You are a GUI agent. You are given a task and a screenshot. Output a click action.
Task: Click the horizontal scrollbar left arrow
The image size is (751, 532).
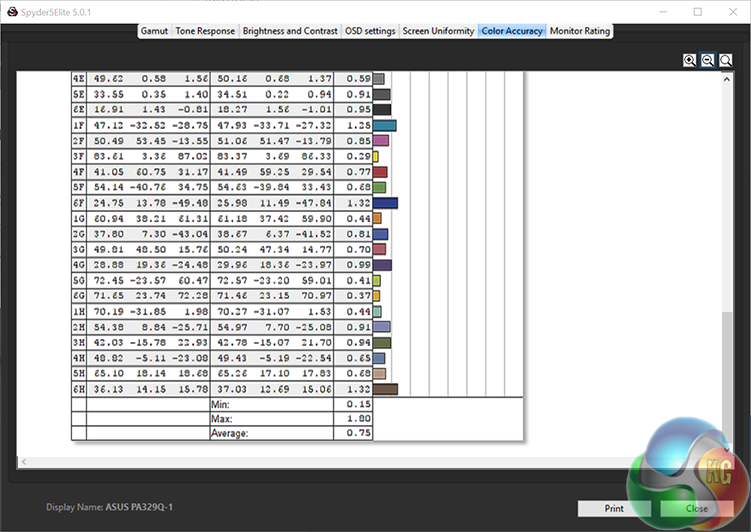pos(23,462)
